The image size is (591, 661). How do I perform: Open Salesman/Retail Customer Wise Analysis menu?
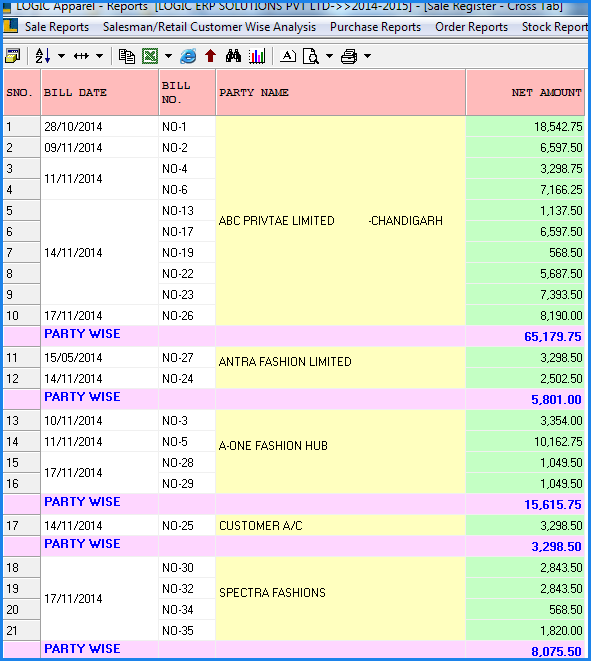point(209,27)
